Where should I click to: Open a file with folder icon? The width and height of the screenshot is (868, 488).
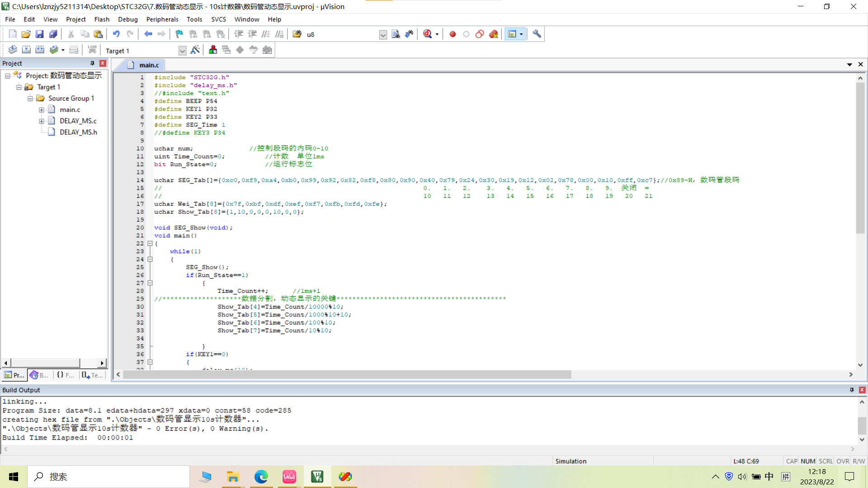click(x=26, y=34)
